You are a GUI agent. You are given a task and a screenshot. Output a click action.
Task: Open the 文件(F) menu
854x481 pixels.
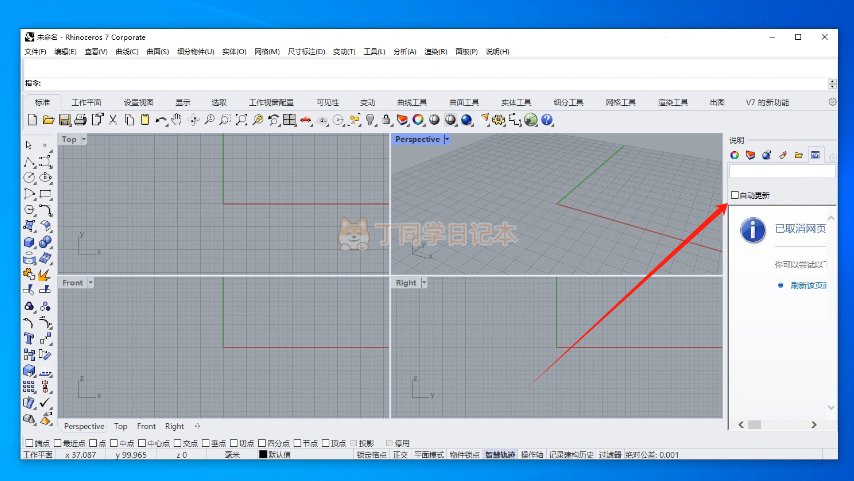click(x=35, y=51)
